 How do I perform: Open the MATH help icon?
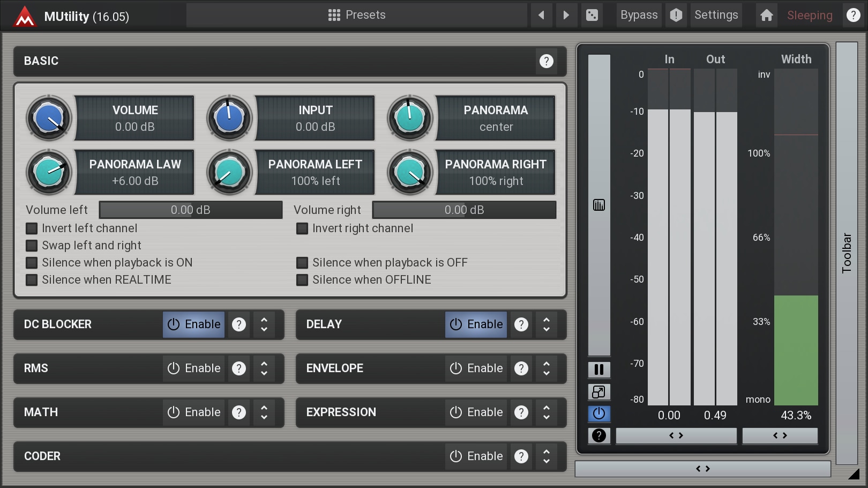tap(239, 412)
